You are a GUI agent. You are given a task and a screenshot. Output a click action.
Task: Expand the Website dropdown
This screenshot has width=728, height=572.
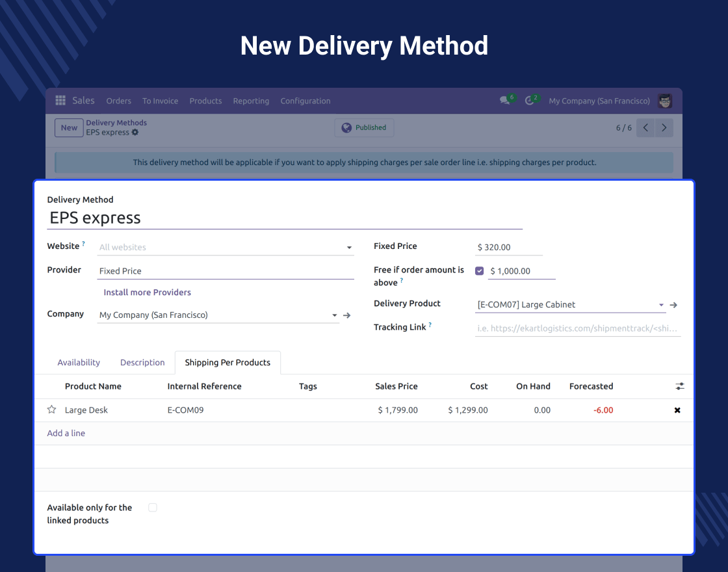(349, 248)
